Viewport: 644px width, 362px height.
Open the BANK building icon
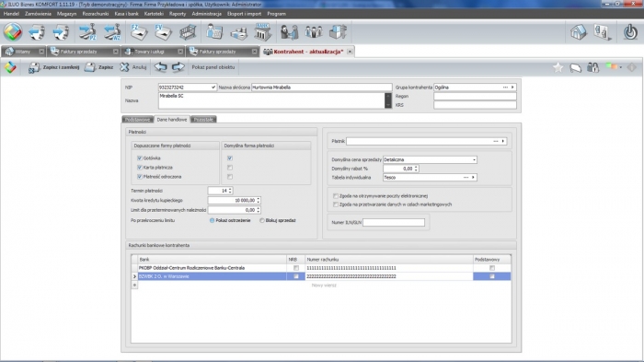tap(262, 31)
